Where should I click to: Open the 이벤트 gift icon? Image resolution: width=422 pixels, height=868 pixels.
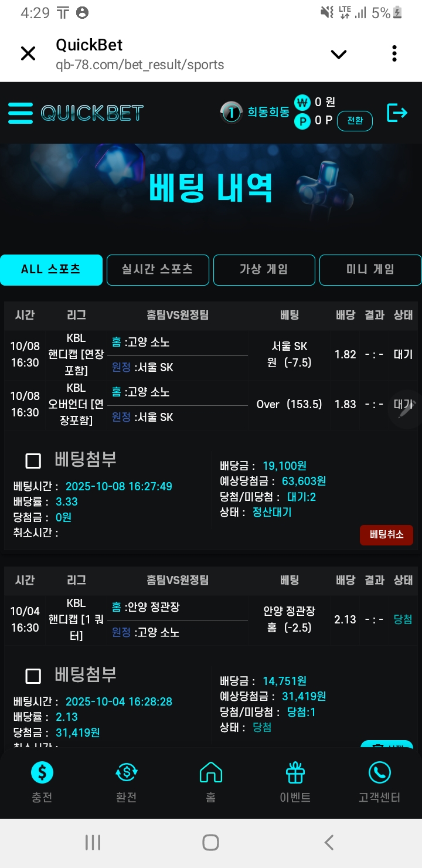coord(295,772)
